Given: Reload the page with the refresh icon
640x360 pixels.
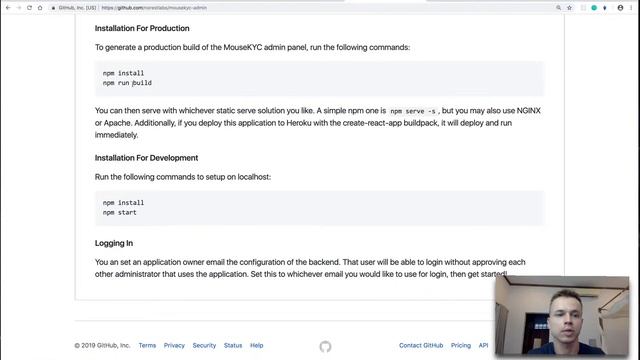Looking at the screenshot, I should 29,8.
